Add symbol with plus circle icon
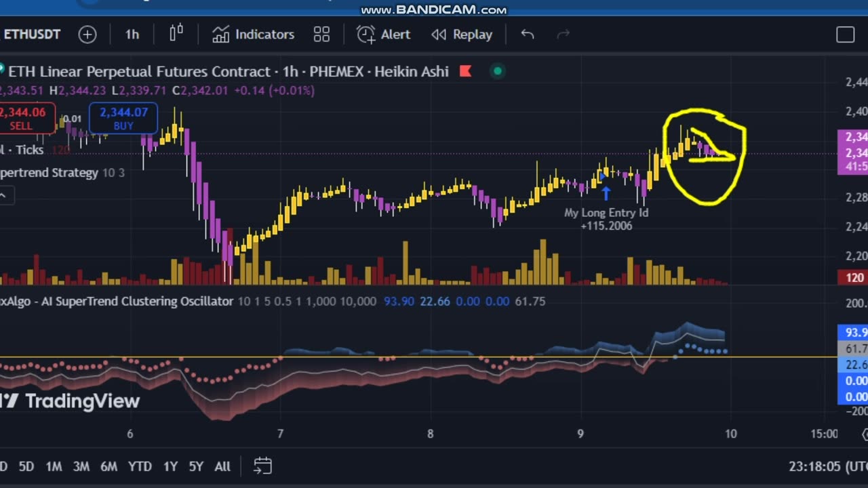The height and width of the screenshot is (488, 868). [x=87, y=35]
